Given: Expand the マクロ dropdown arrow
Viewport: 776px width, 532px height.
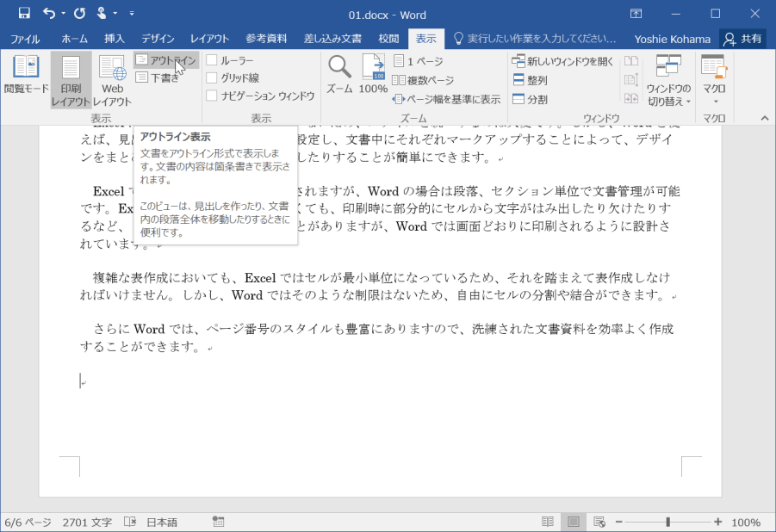Looking at the screenshot, I should (x=715, y=102).
